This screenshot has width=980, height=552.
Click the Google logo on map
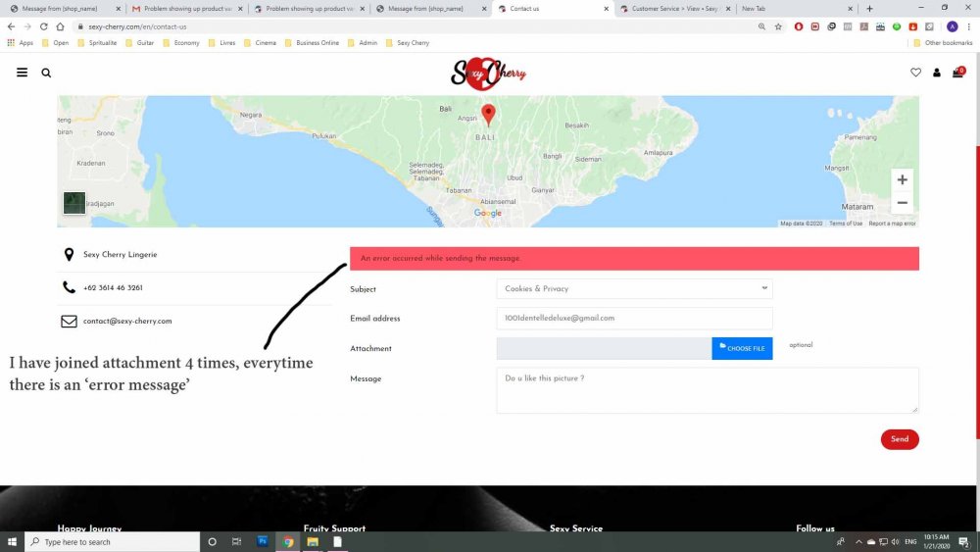(x=487, y=213)
